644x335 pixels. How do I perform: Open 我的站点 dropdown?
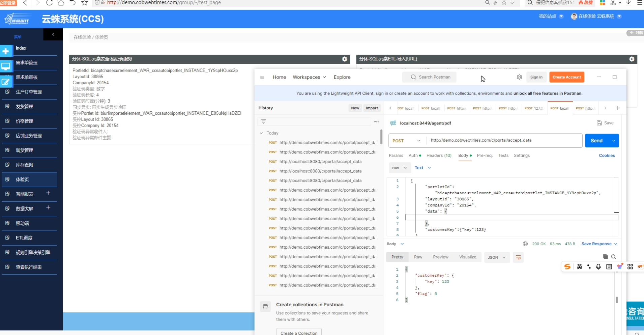(551, 16)
